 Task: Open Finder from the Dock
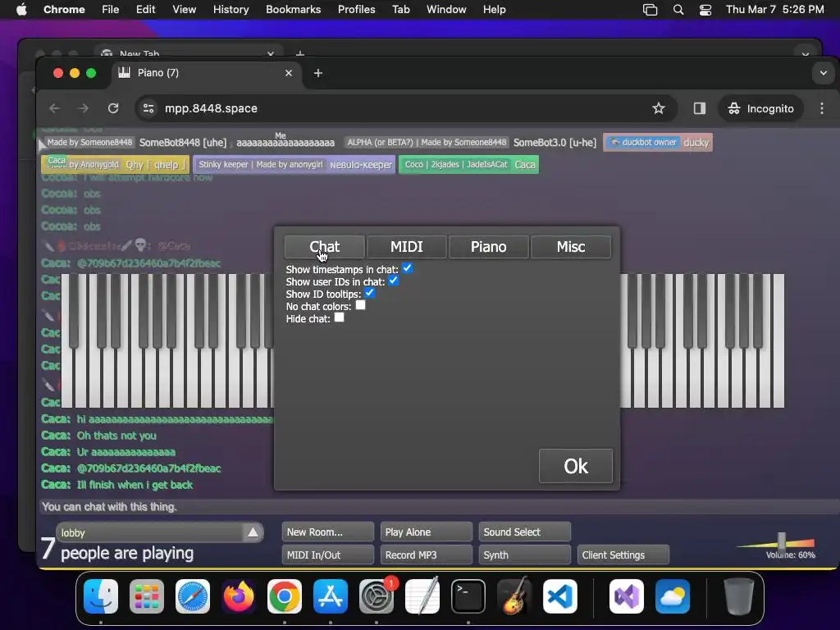101,596
